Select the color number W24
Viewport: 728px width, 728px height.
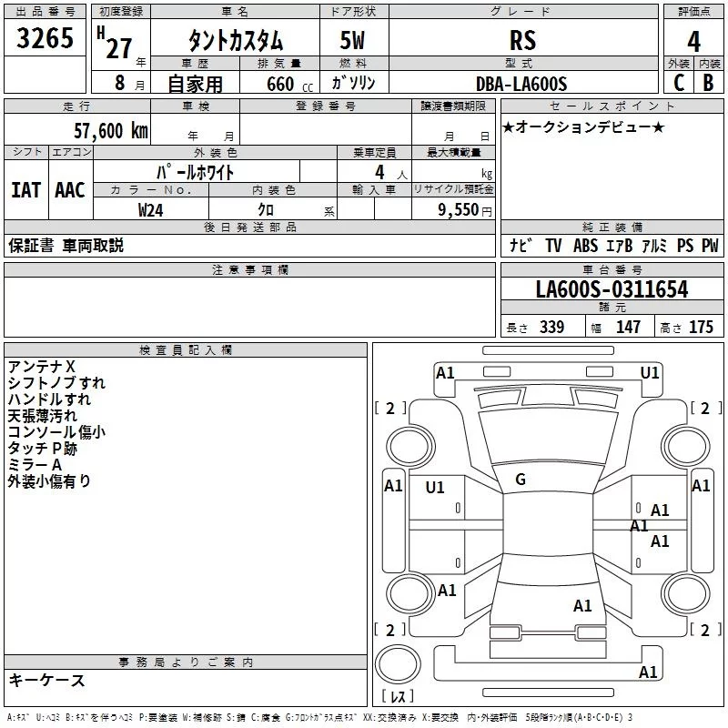(x=151, y=209)
